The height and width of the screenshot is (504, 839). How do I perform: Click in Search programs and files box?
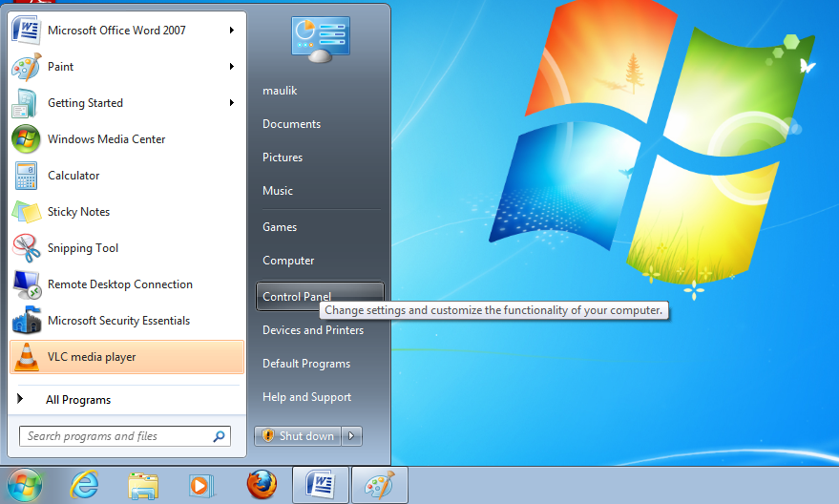click(x=125, y=436)
